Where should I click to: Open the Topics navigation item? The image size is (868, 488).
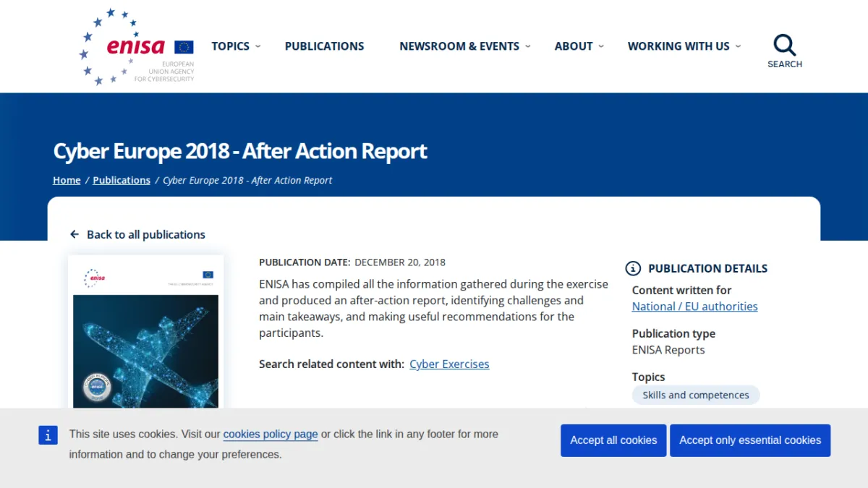(x=230, y=46)
